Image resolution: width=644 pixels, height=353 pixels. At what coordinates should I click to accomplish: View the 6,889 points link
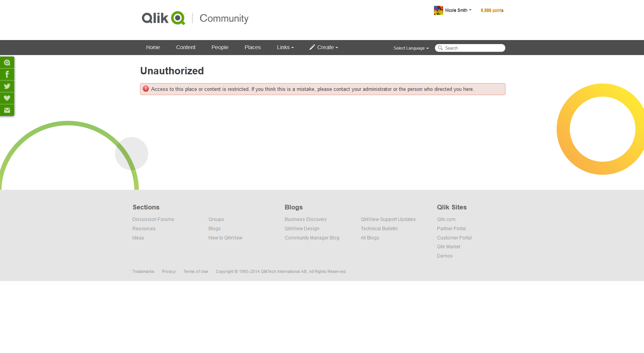point(492,10)
